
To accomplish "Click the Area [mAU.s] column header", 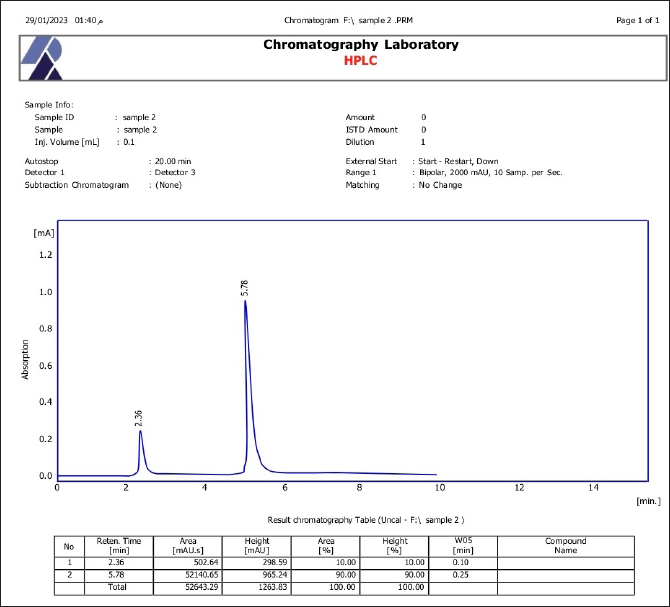I will click(x=187, y=545).
